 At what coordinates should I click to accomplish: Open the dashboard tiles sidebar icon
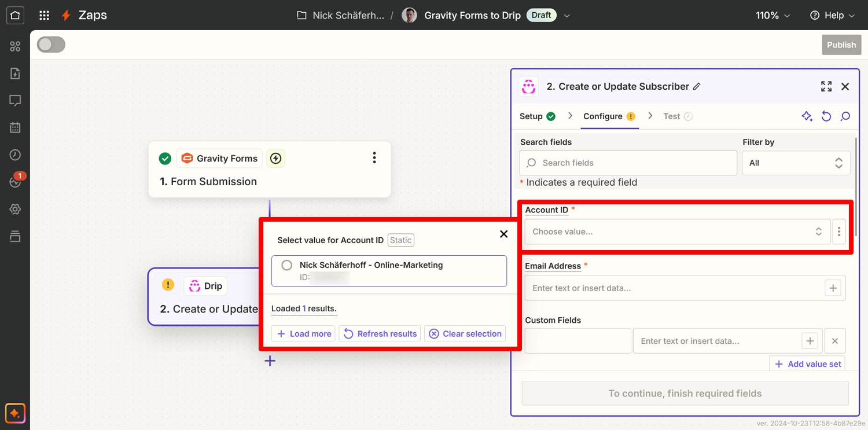point(15,46)
